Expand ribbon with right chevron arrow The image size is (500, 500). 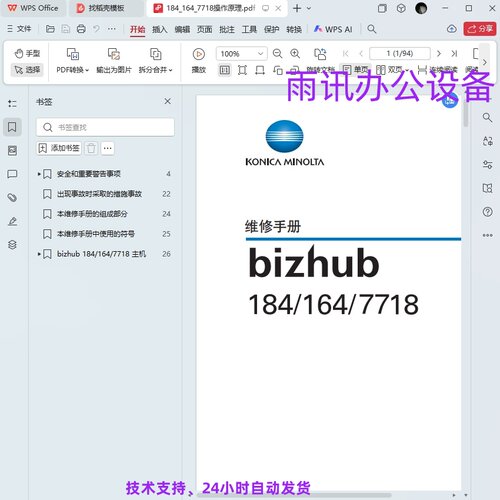485,62
